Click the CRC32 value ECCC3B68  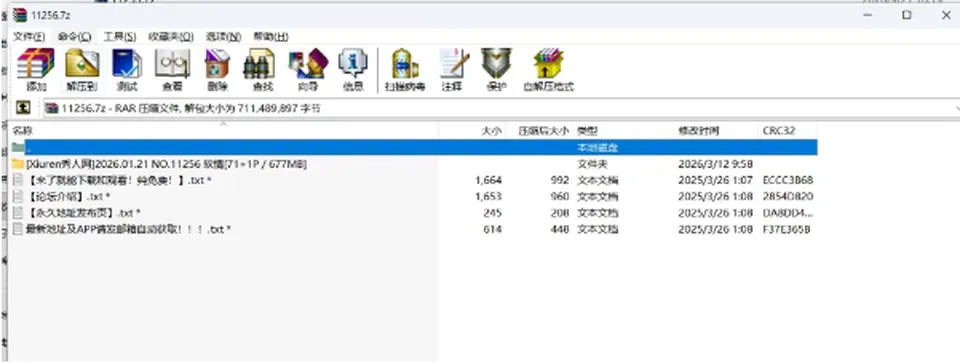click(788, 180)
